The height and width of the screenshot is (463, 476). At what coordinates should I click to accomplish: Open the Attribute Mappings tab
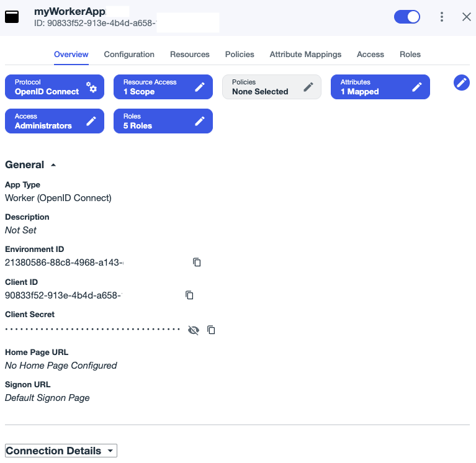tap(305, 55)
